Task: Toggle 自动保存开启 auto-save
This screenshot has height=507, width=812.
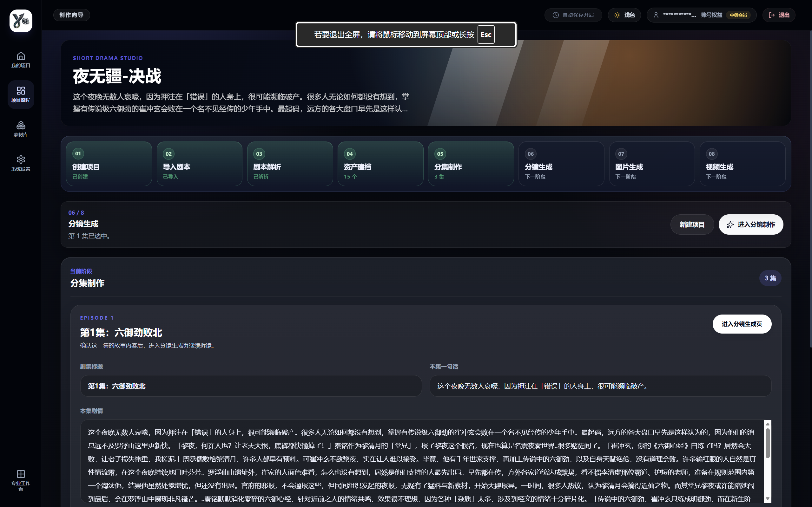Action: click(573, 15)
